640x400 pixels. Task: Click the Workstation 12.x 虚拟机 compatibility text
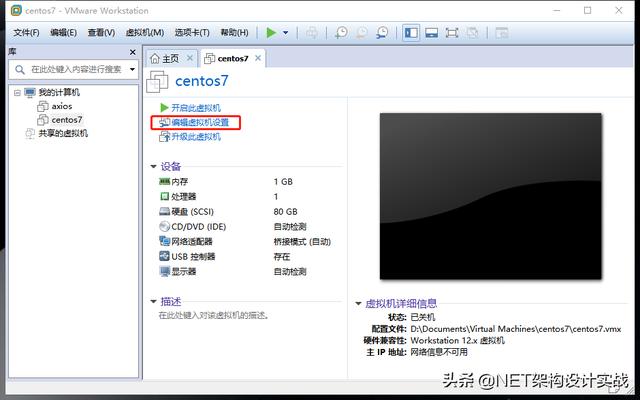click(458, 340)
